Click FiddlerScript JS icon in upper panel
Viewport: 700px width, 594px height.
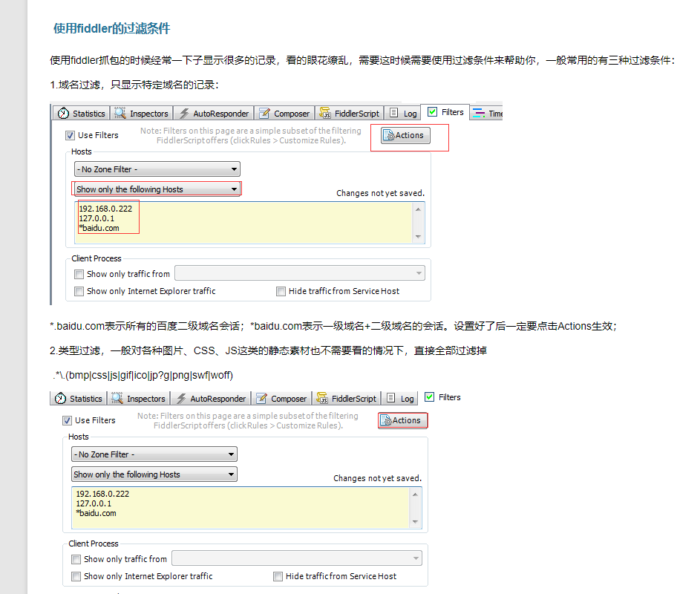pyautogui.click(x=325, y=114)
